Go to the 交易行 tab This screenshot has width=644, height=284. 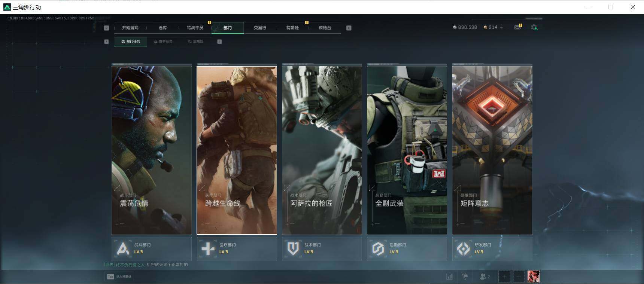(260, 28)
